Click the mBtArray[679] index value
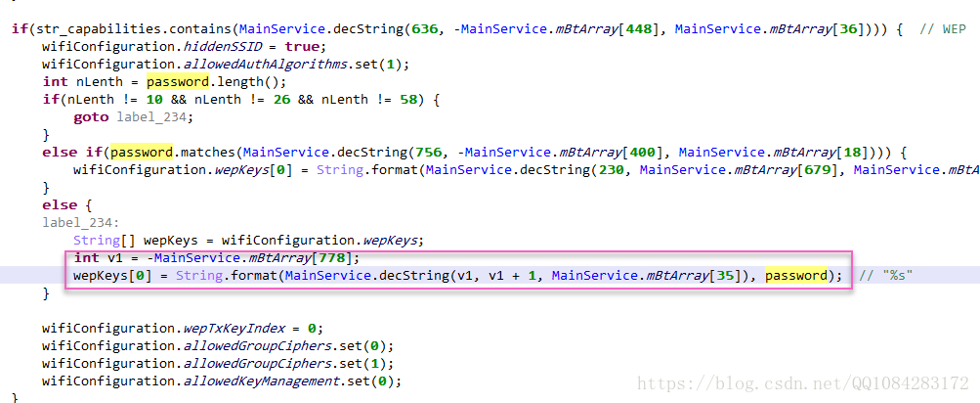 tap(820, 169)
